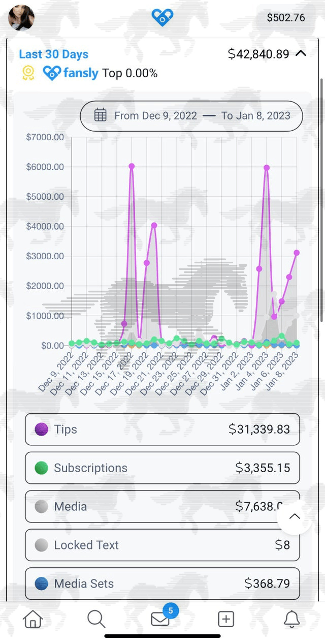Toggle the Locked Text series row
The width and height of the screenshot is (325, 644).
pos(162,545)
